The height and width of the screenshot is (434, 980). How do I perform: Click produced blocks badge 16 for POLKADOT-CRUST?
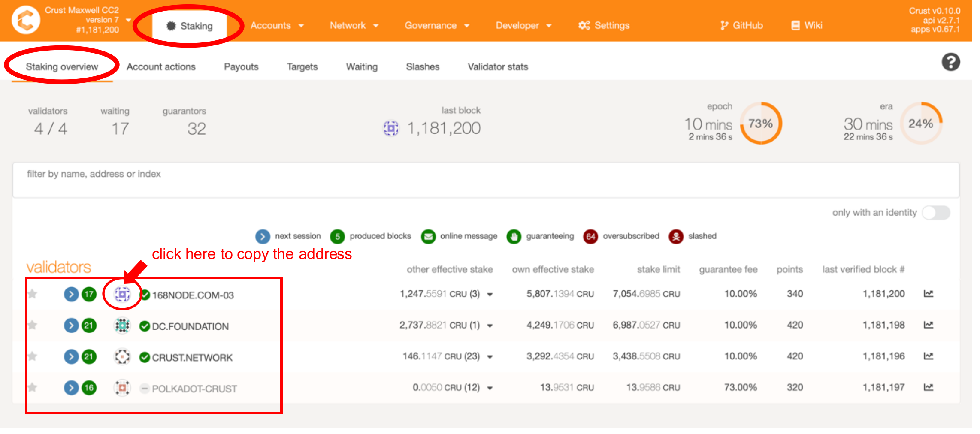89,388
